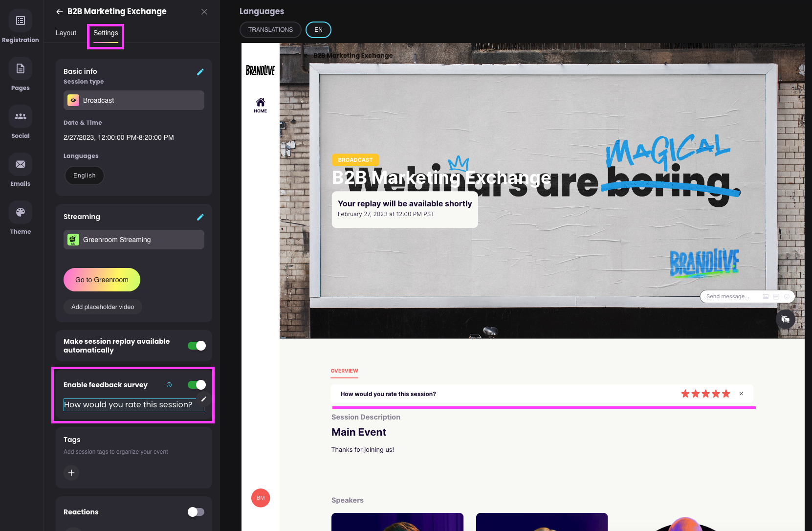Click the Main Event heading
812x531 pixels.
(x=359, y=432)
